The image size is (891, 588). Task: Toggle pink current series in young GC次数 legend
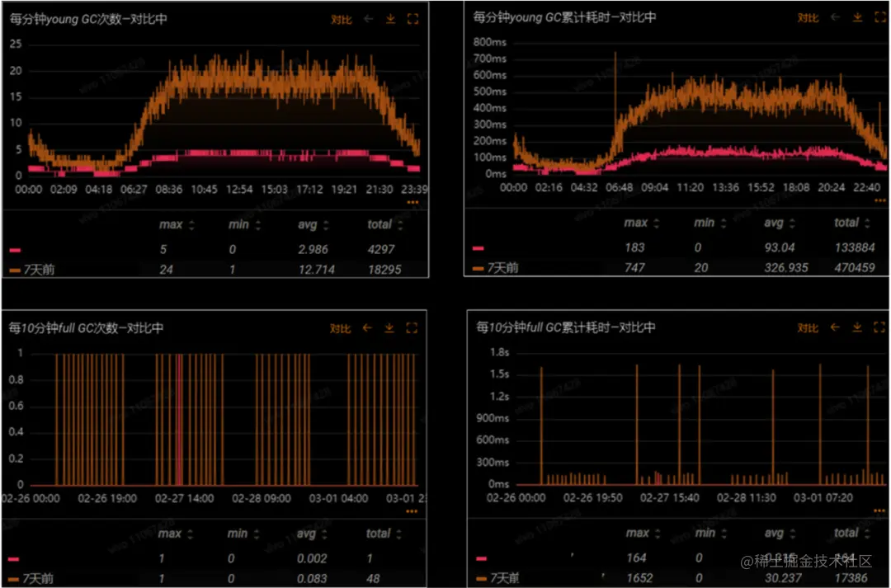(16, 250)
